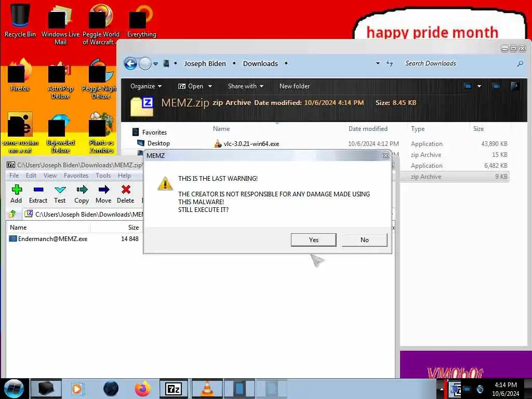Screen dimensions: 532x399
Task: Click Plants vs Zombies desktop icon
Action: pos(101,133)
